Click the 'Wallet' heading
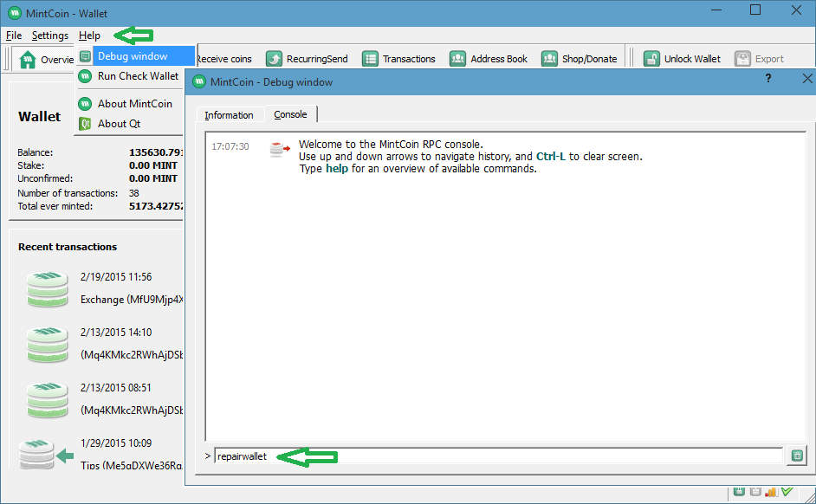 pyautogui.click(x=40, y=117)
